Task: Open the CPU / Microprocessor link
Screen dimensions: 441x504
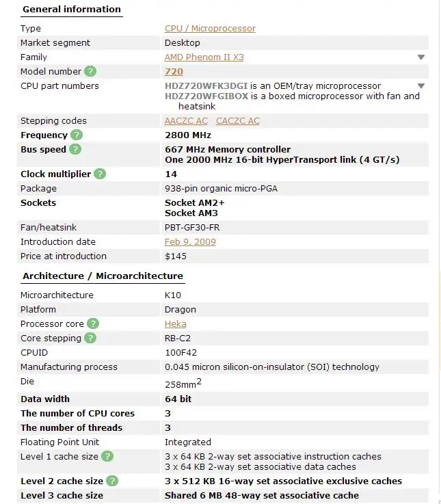Action: point(210,29)
